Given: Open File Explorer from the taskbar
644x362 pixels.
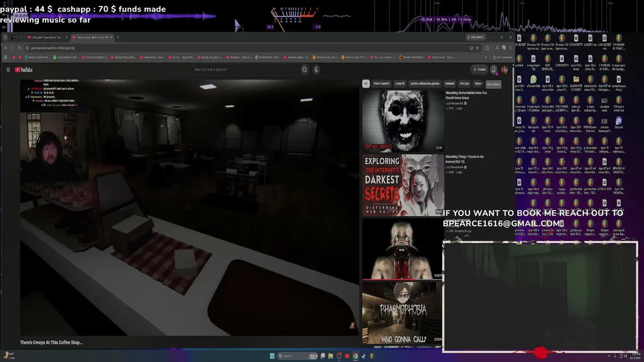Looking at the screenshot, I should 331,356.
